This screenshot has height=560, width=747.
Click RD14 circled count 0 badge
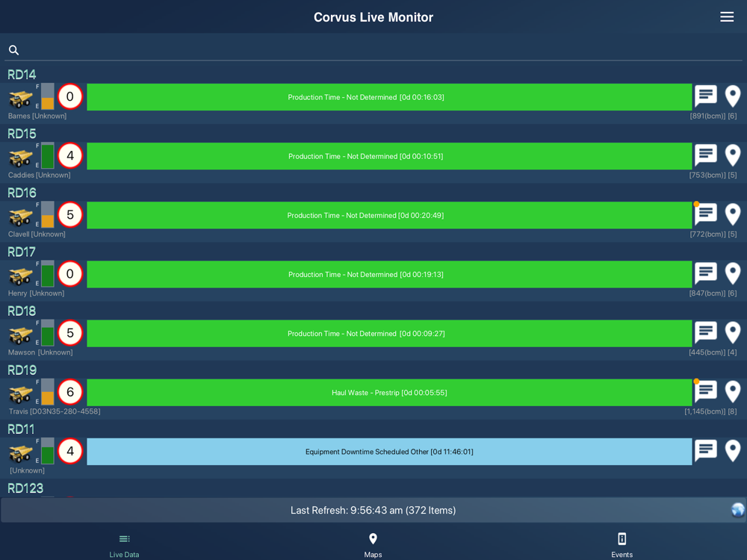(70, 96)
